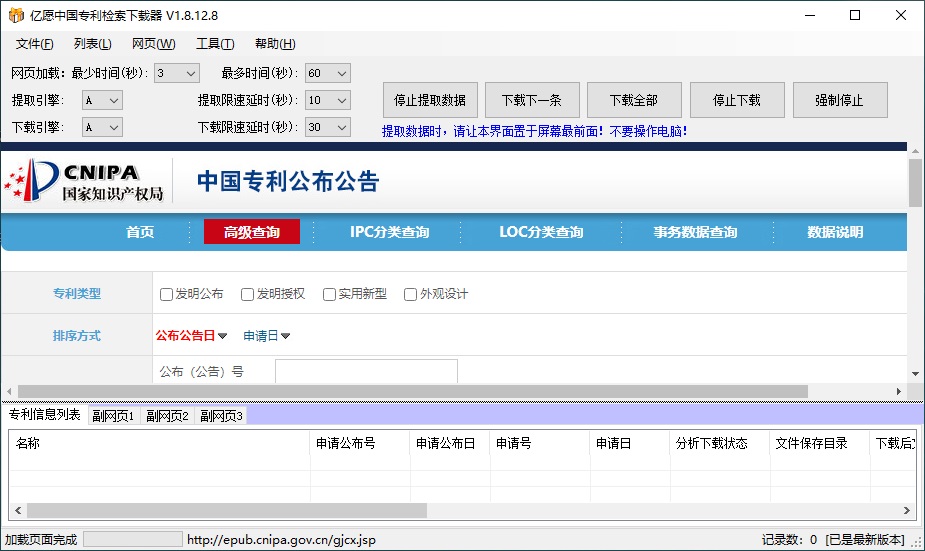
Task: Click the 申请日 column header
Action: click(630, 444)
